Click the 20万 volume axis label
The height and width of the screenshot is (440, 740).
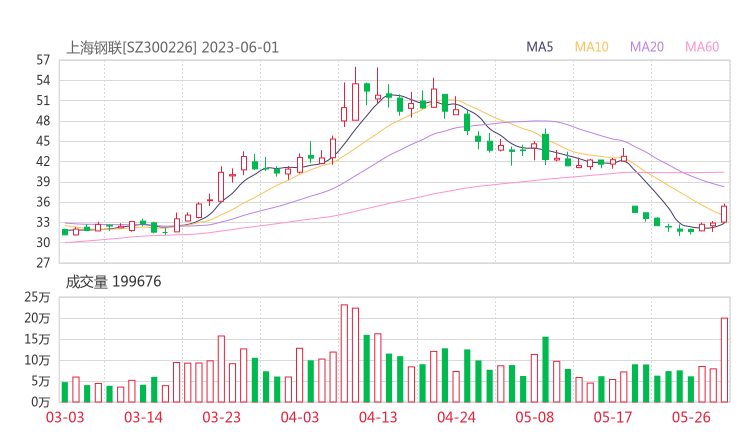37,318
